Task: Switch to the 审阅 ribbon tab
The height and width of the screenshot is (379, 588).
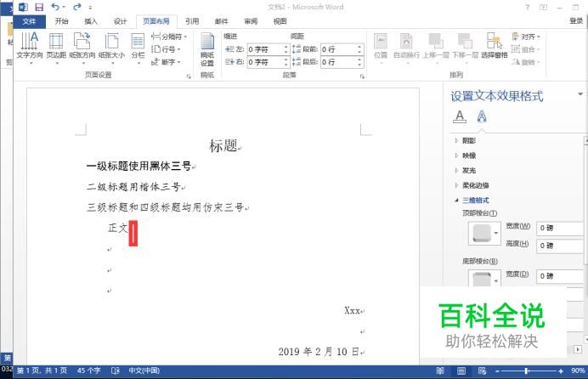Action: tap(251, 21)
